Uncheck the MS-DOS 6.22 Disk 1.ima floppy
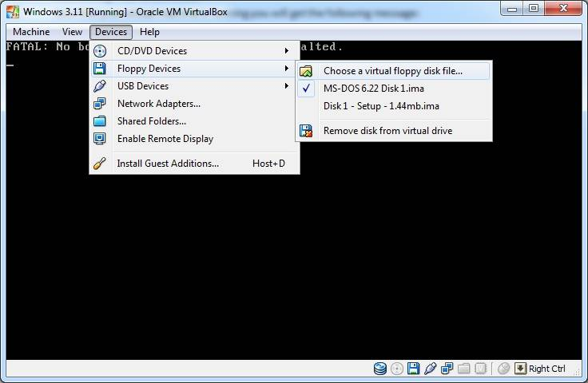588x383 pixels. point(373,89)
